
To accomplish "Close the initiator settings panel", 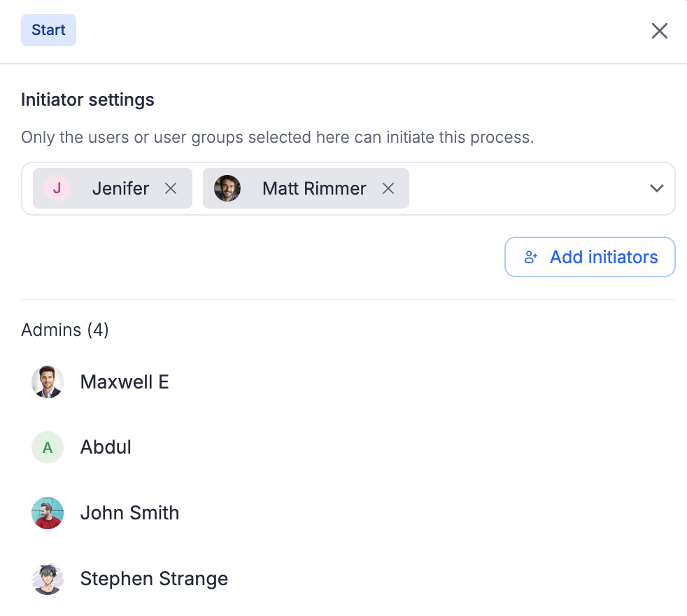I will click(x=659, y=31).
